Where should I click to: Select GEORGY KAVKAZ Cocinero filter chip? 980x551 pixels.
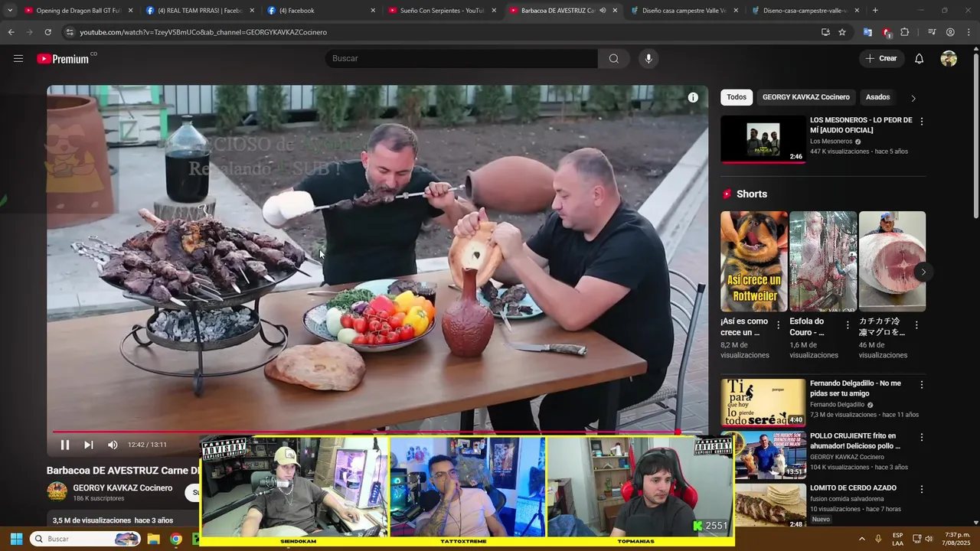pos(805,97)
